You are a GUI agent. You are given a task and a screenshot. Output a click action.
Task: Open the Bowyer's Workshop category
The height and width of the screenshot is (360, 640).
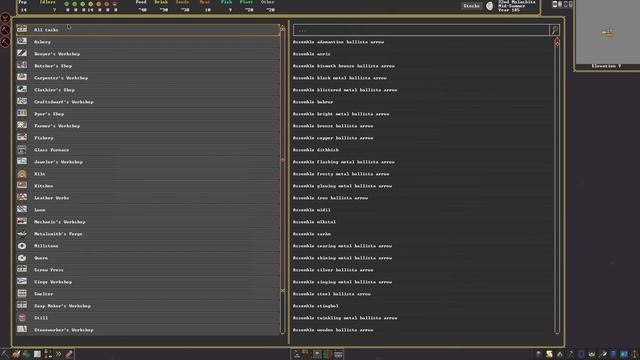[x=148, y=53]
